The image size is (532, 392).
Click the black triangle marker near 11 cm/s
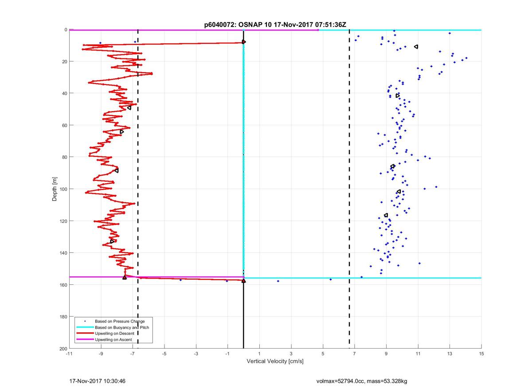(x=416, y=47)
